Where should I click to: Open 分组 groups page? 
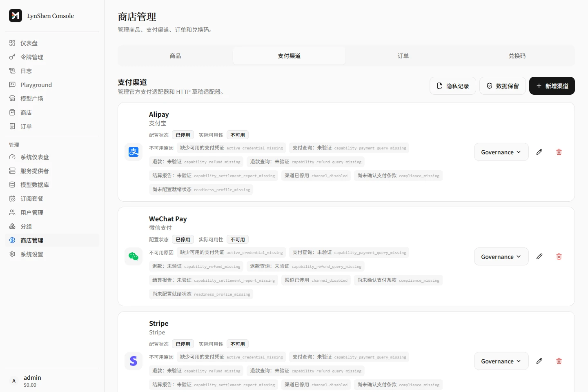pyautogui.click(x=52, y=226)
